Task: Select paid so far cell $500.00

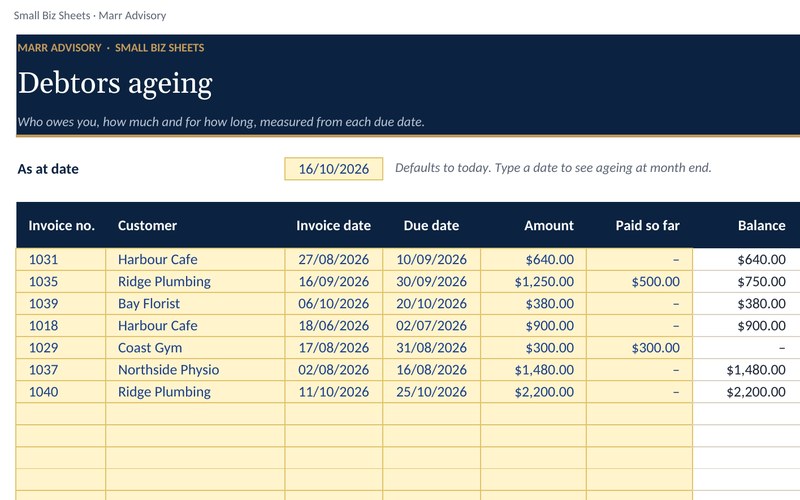Action: [640, 282]
